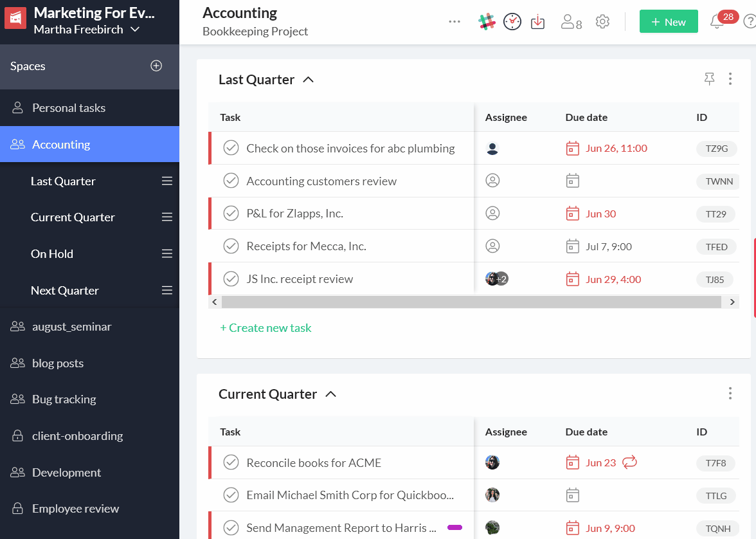
Task: Assign someone to Accounting customers review
Action: [x=492, y=181]
